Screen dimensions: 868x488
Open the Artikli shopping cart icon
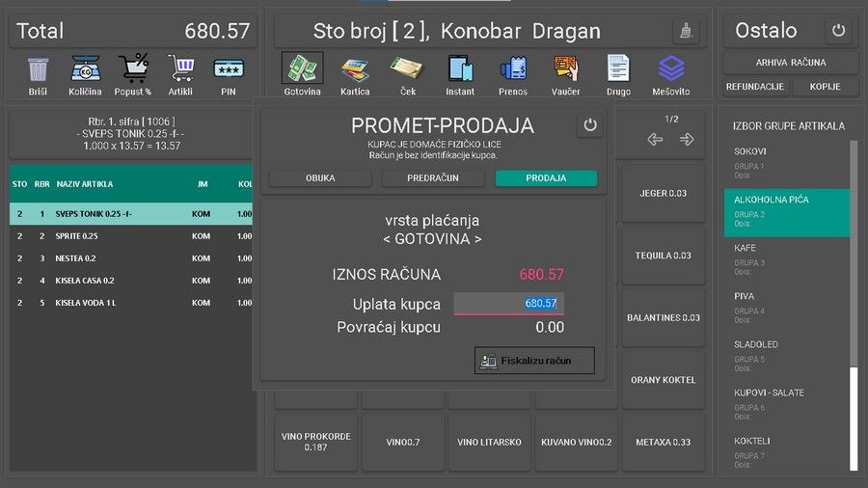click(x=180, y=70)
